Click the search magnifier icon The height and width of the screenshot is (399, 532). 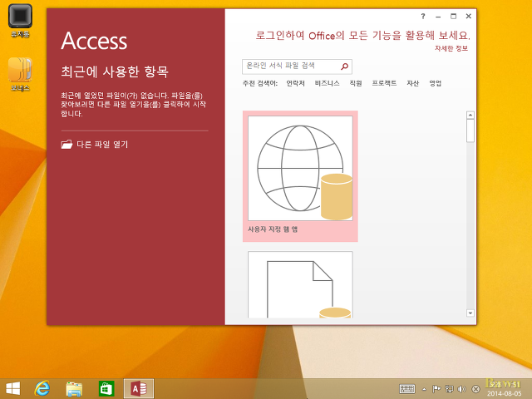(x=345, y=66)
